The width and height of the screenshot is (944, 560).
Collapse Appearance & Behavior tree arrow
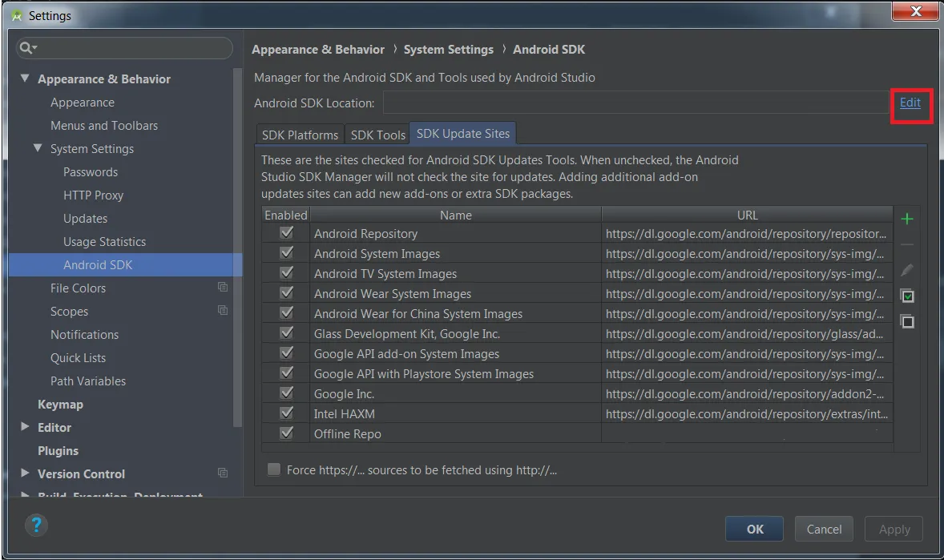pyautogui.click(x=25, y=79)
